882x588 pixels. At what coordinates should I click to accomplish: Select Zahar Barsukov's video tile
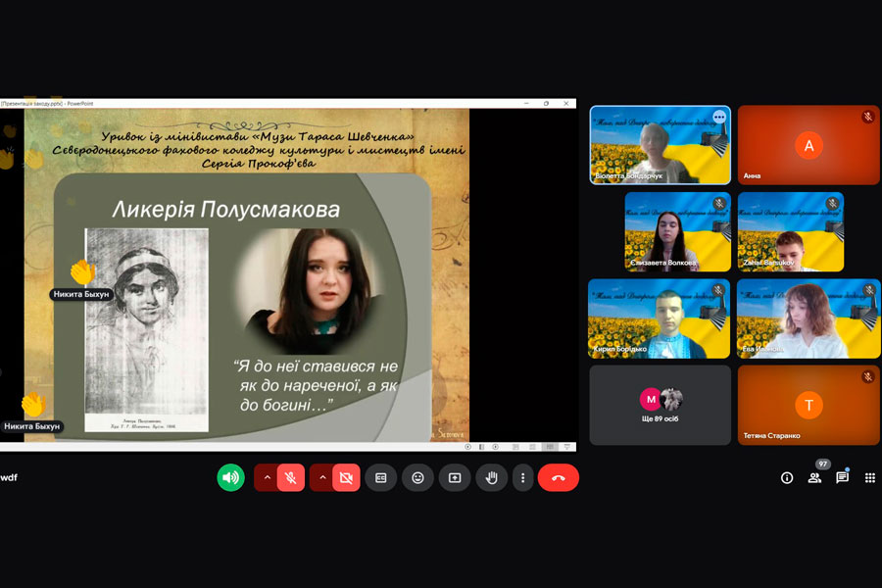click(x=790, y=232)
